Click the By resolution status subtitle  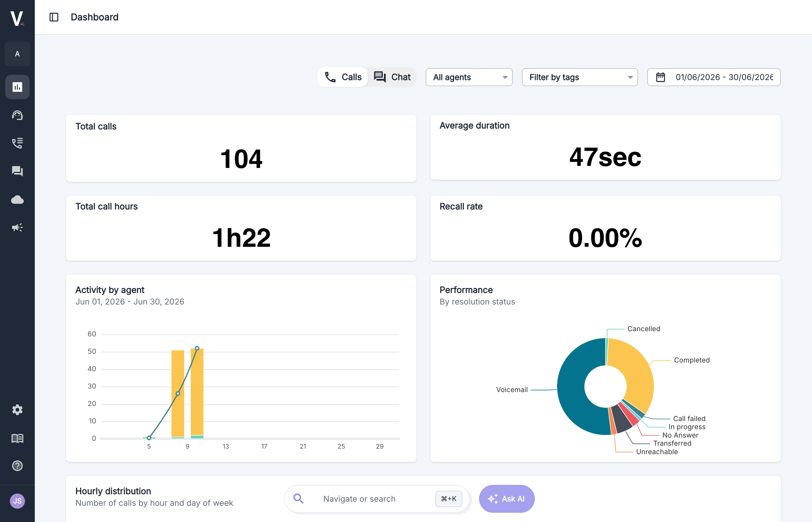(x=477, y=302)
